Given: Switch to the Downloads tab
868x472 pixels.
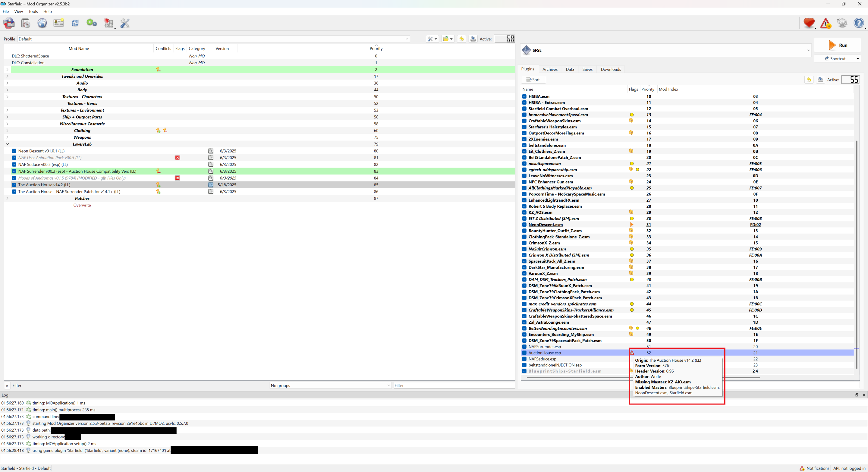Looking at the screenshot, I should pos(611,69).
